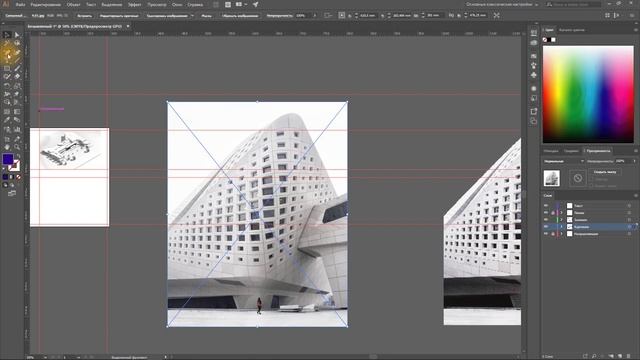
Task: Select the Eraser tool in toolbox
Action: (17, 76)
